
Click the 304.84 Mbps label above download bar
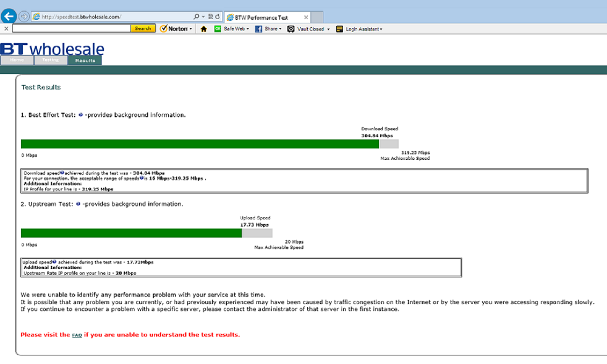(377, 135)
